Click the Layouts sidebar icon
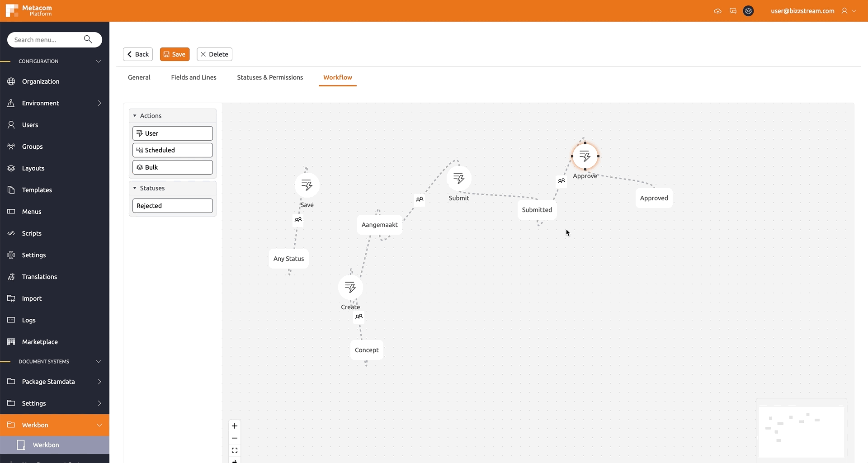Image resolution: width=868 pixels, height=463 pixels. [11, 168]
